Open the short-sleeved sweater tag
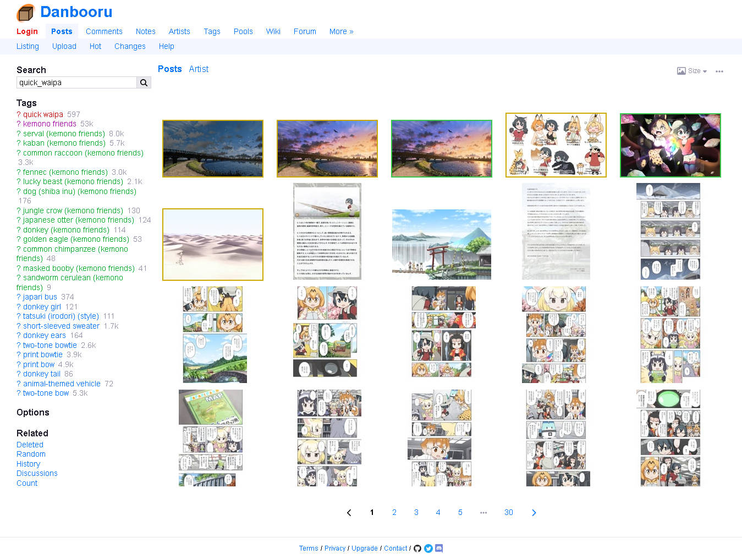The image size is (742, 560). (61, 326)
